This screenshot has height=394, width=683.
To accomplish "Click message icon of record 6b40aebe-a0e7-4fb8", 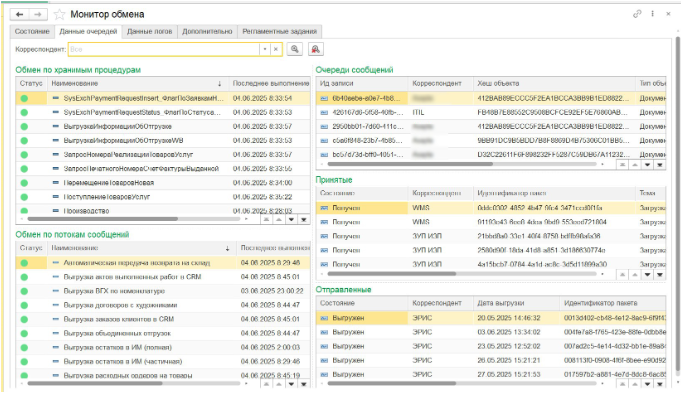I will click(x=324, y=98).
